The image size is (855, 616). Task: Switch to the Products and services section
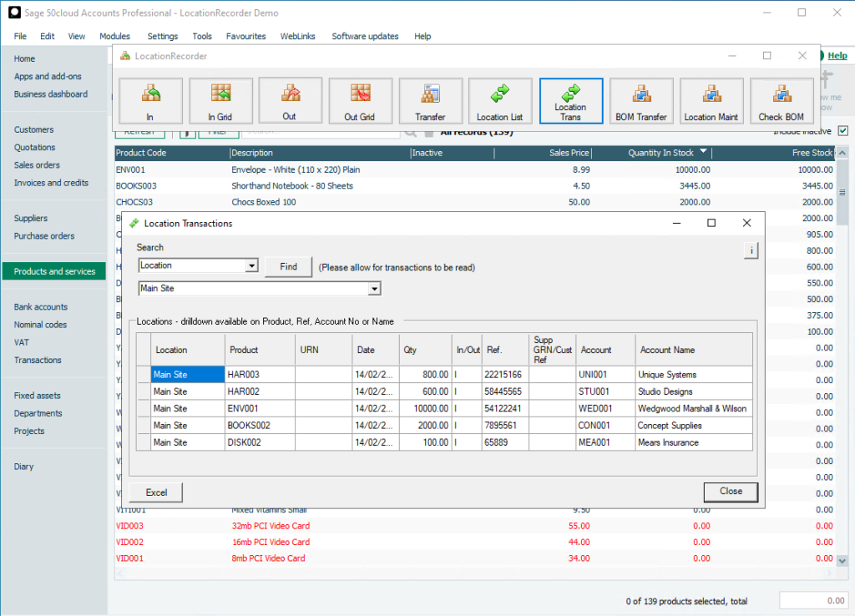(53, 270)
